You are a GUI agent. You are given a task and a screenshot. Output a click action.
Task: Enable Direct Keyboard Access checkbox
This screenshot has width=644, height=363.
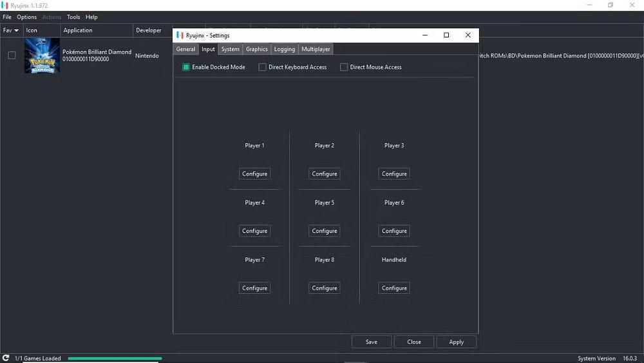coord(262,67)
